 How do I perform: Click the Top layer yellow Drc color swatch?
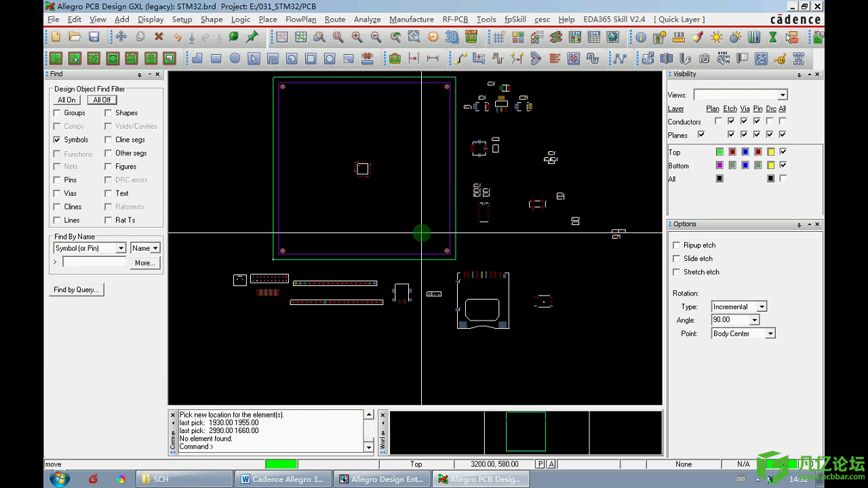point(770,152)
